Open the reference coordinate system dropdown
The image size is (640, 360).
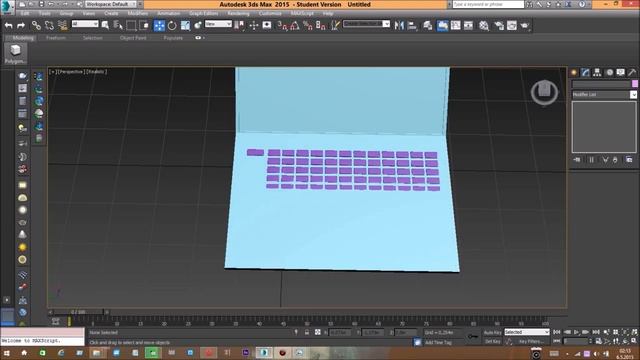click(218, 24)
